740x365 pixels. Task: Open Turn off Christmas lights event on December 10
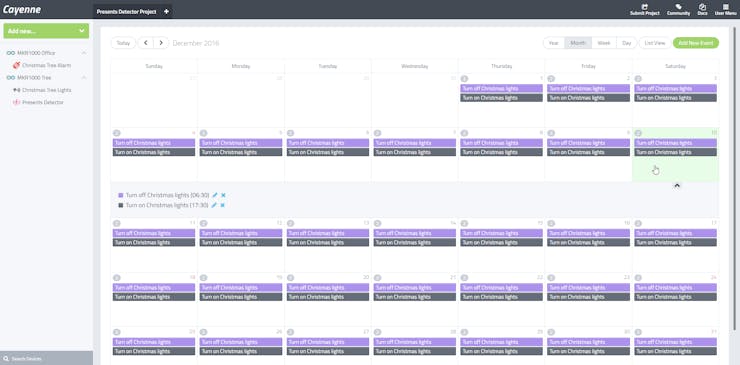tap(675, 143)
